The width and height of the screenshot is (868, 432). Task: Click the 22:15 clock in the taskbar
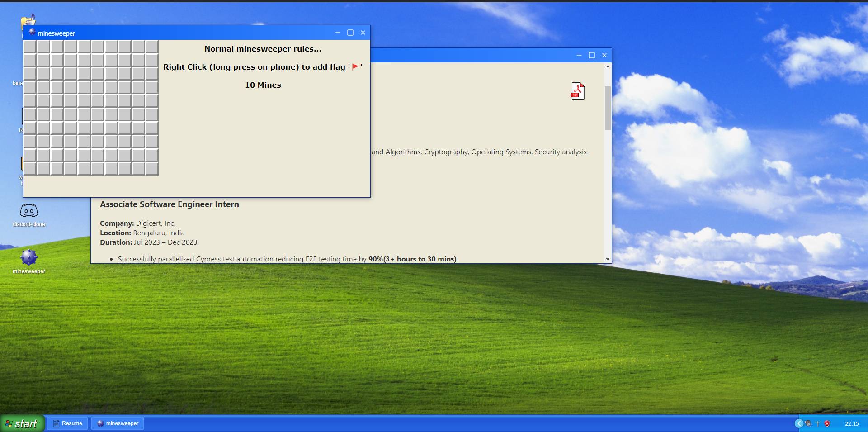tap(852, 424)
